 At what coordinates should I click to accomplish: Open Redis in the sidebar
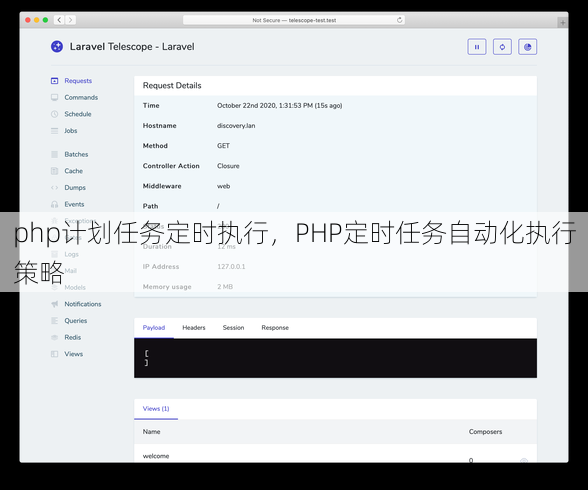(73, 337)
